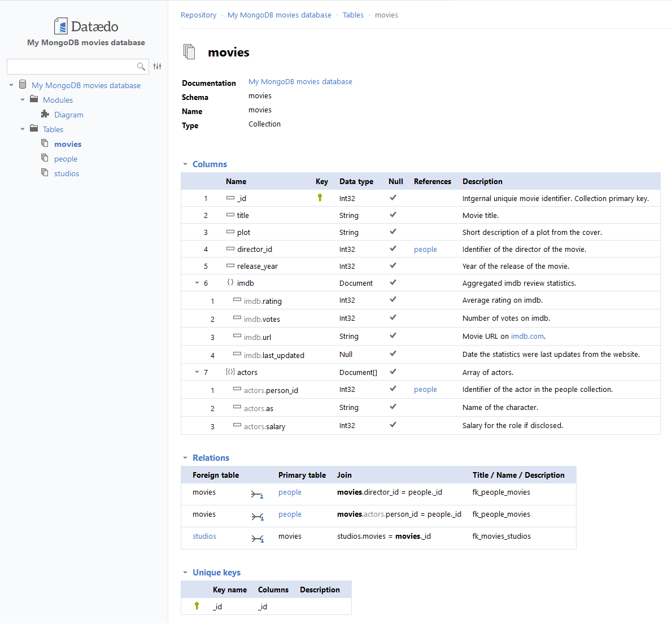Open the people reference link on director_id row
This screenshot has height=624, width=672.
[425, 249]
